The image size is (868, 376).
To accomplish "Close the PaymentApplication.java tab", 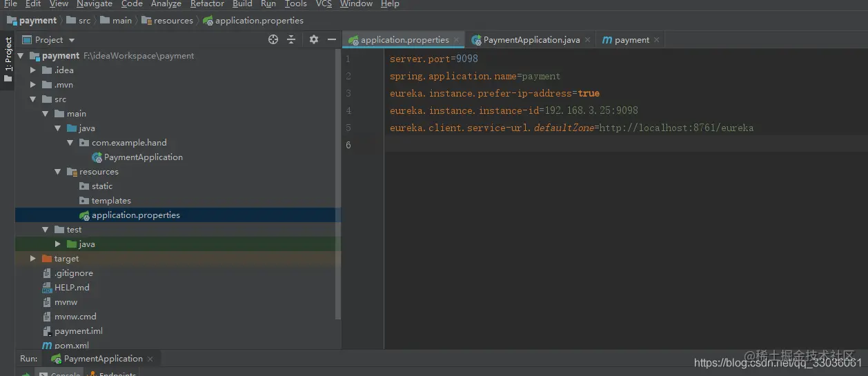I will [588, 40].
